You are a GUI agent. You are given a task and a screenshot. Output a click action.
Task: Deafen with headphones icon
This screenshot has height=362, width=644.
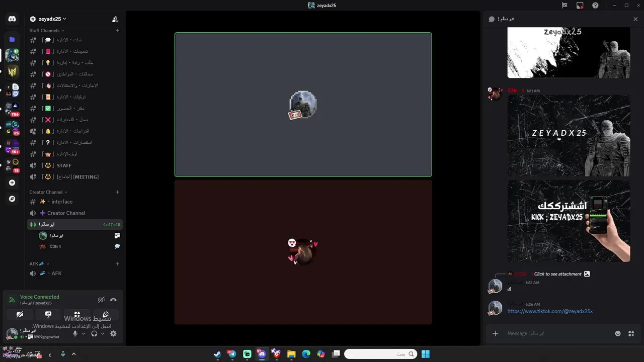(94, 333)
